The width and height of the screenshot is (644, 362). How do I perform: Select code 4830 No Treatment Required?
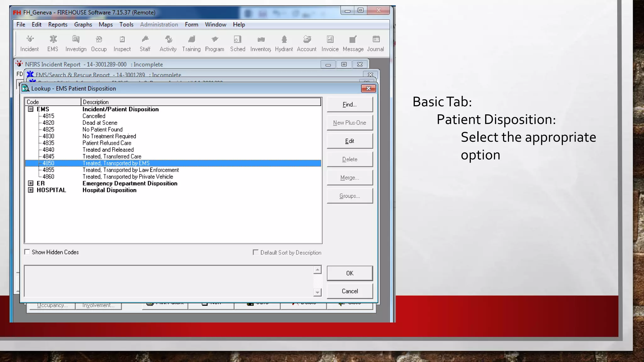(x=173, y=136)
